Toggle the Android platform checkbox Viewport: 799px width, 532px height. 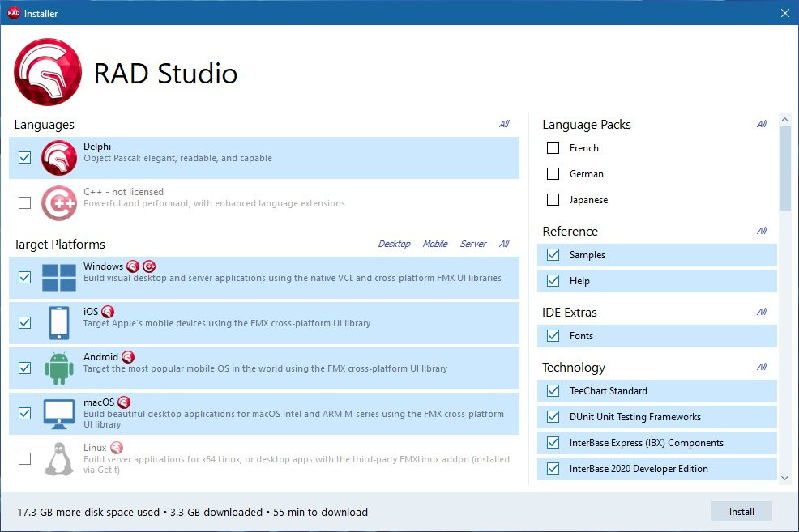coord(24,368)
